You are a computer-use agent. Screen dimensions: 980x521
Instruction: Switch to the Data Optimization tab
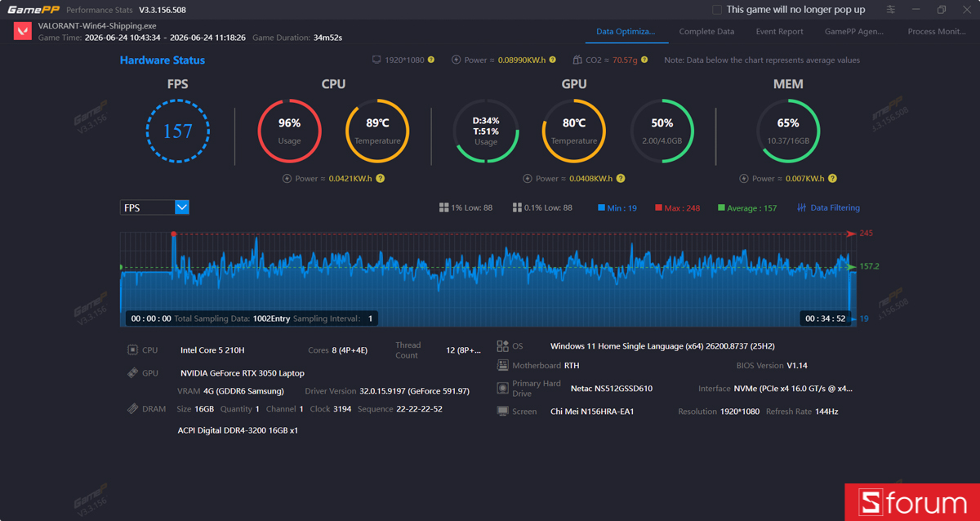point(626,31)
